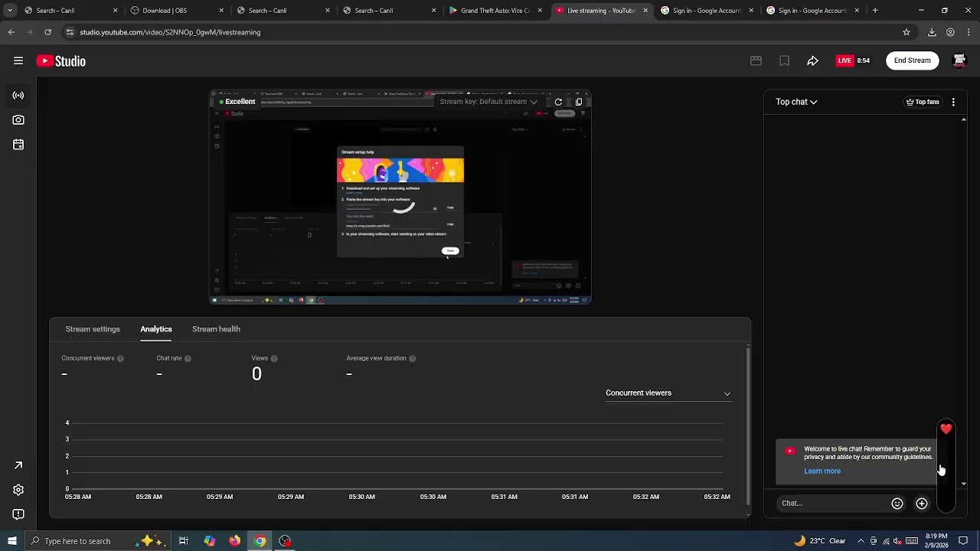Click the Views count value 0
Viewport: 980px width, 551px height.
[x=256, y=373]
